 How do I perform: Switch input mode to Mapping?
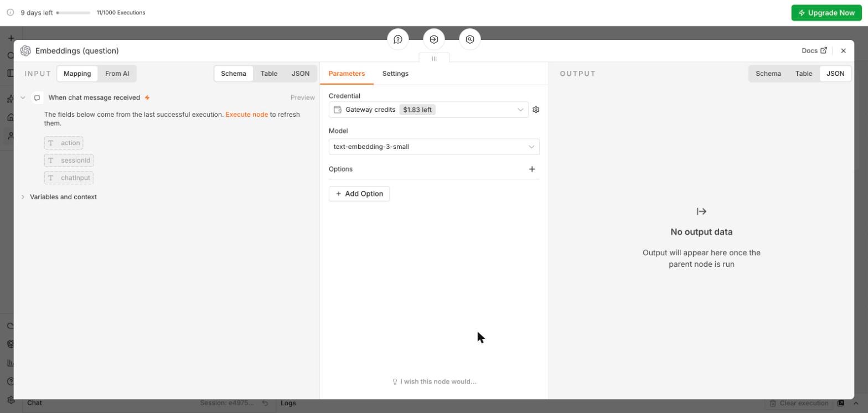[77, 74]
